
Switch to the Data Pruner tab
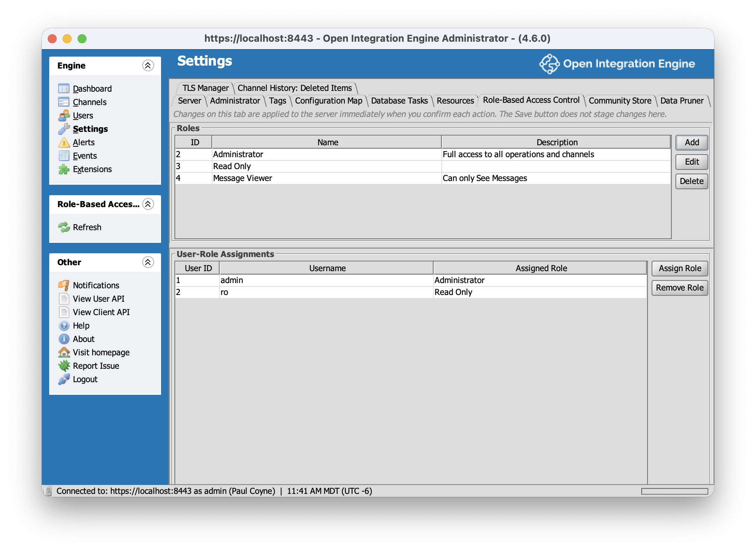pyautogui.click(x=682, y=101)
